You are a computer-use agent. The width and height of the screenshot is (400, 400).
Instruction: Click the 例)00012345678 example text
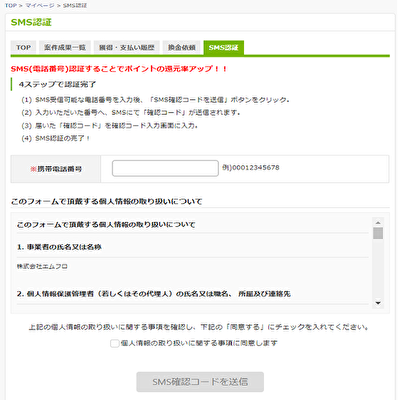coord(251,167)
